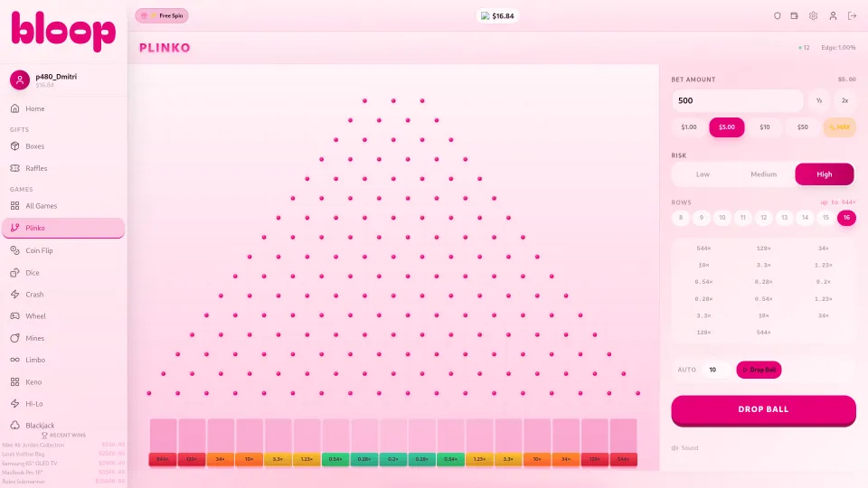868x488 pixels.
Task: Open the wallet icon in header
Action: 795,16
